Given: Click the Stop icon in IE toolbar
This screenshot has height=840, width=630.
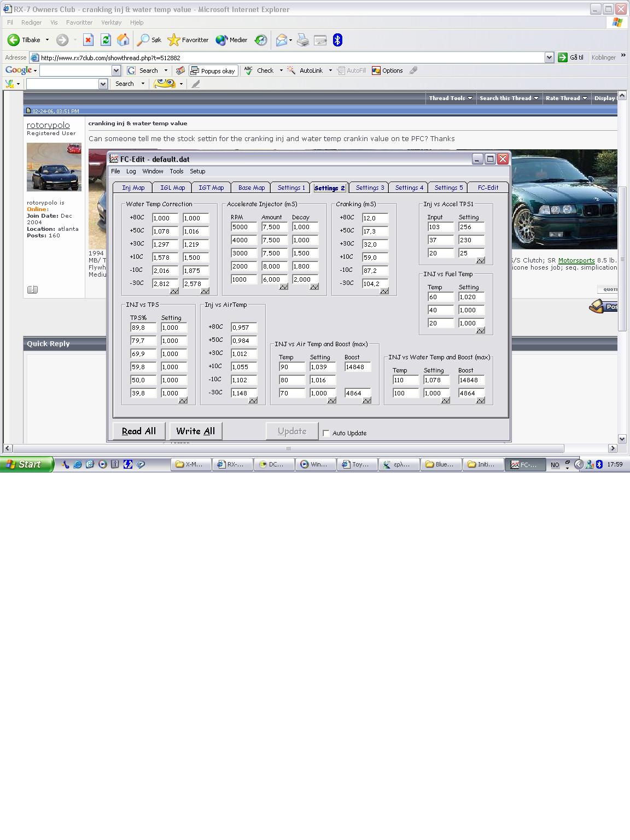Looking at the screenshot, I should tap(89, 40).
